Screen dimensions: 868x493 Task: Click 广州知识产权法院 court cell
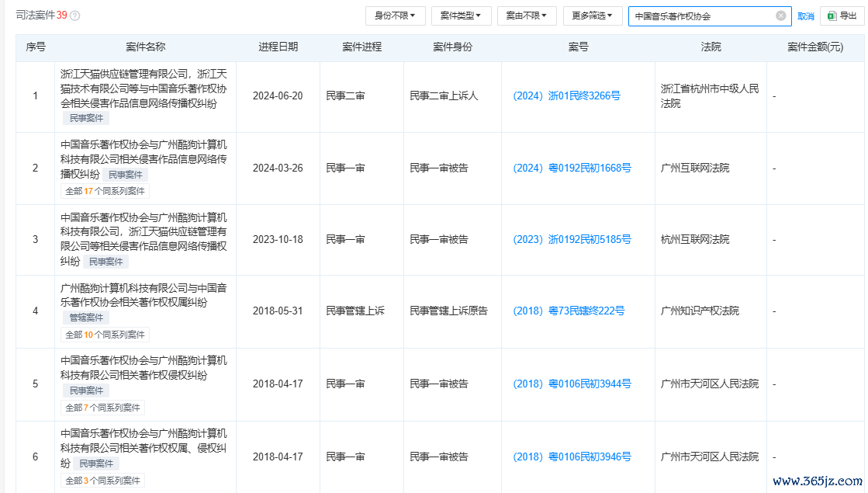(x=700, y=311)
